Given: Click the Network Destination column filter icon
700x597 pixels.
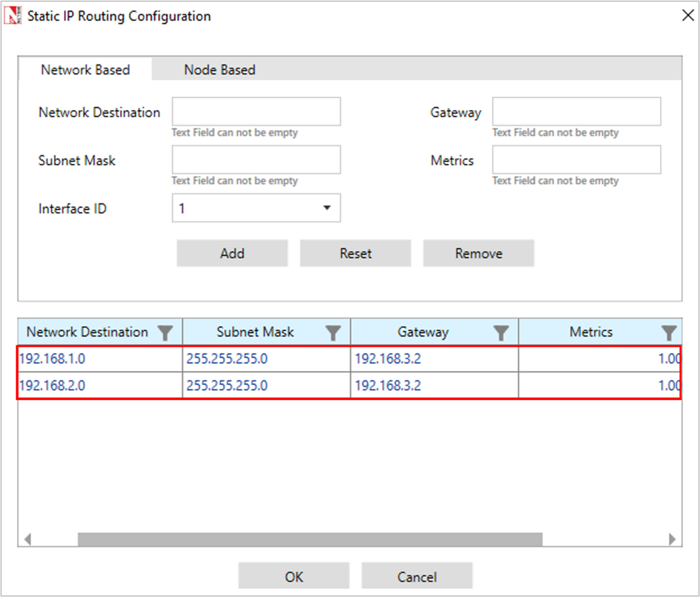Looking at the screenshot, I should click(165, 333).
